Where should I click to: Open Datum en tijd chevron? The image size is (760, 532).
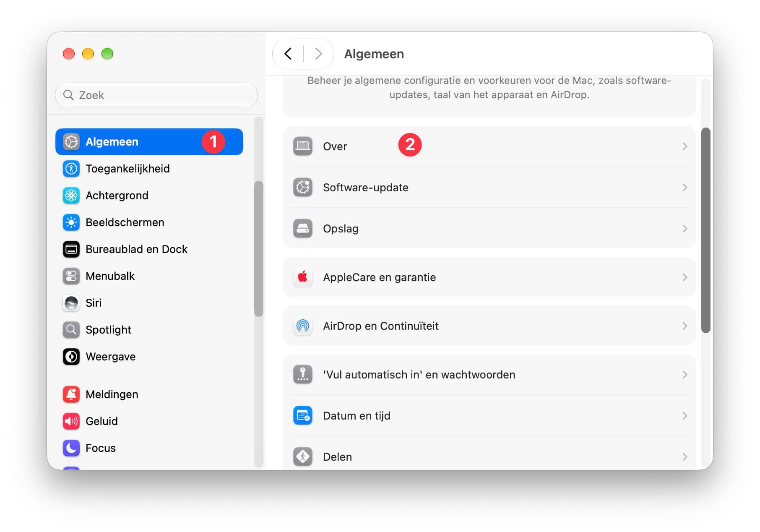pyautogui.click(x=685, y=416)
